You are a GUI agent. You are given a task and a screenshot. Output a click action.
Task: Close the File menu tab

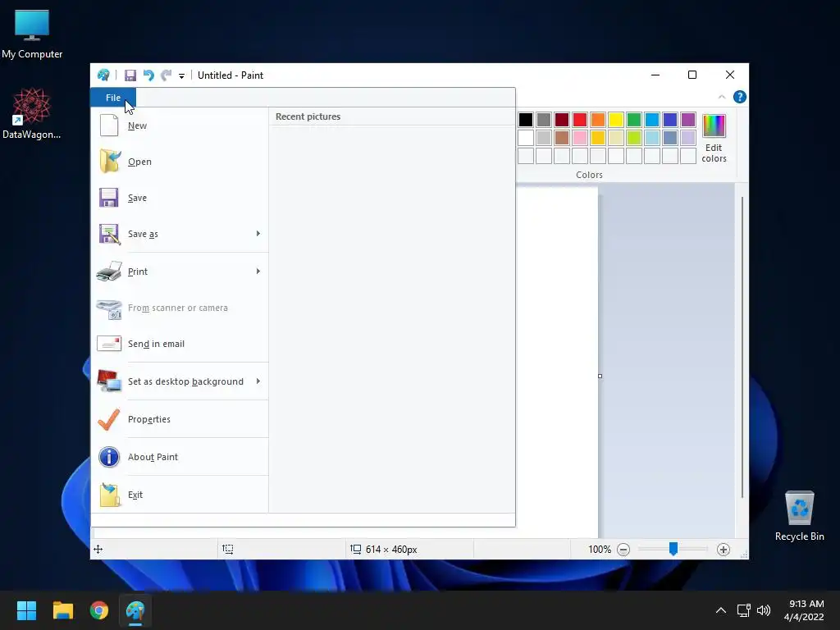click(113, 98)
